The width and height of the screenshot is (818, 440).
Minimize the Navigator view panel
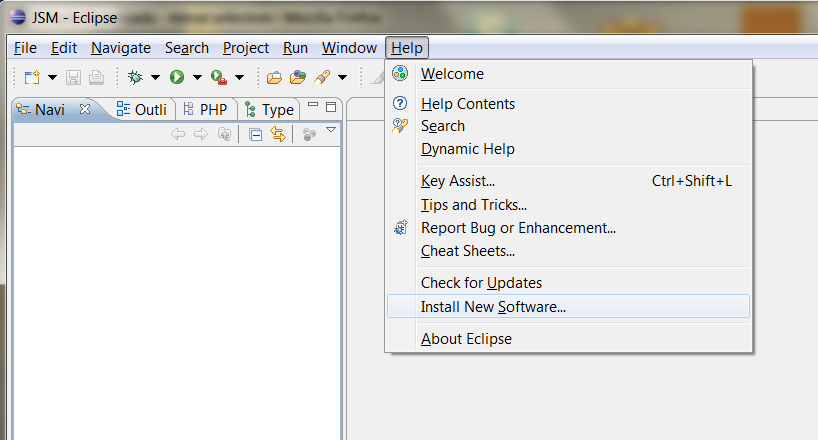313,105
